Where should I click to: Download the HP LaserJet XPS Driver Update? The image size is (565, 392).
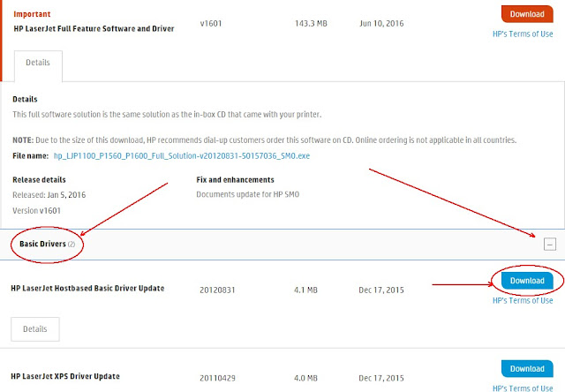(x=527, y=368)
